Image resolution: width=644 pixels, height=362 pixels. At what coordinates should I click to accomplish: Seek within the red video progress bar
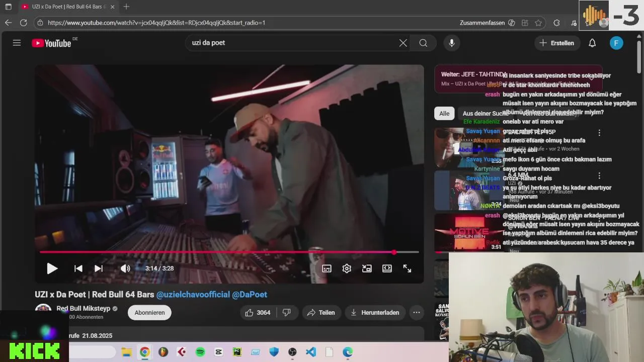(229, 252)
